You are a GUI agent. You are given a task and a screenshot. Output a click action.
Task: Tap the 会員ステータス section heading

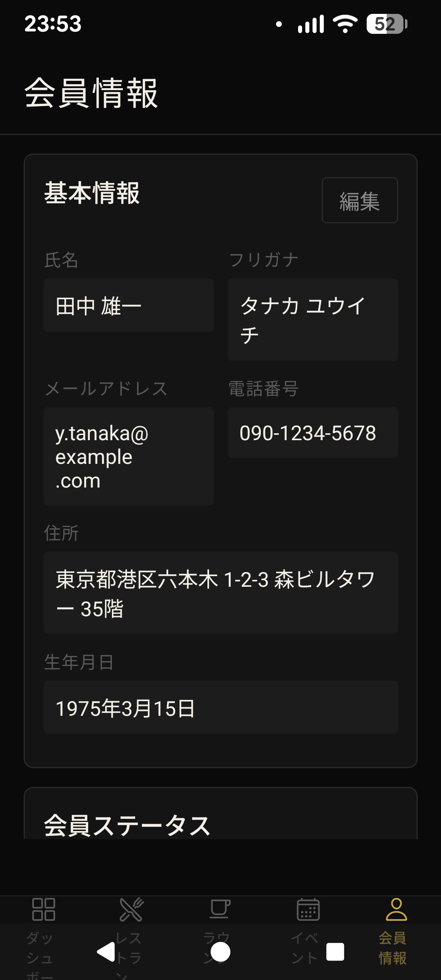pyautogui.click(x=127, y=825)
